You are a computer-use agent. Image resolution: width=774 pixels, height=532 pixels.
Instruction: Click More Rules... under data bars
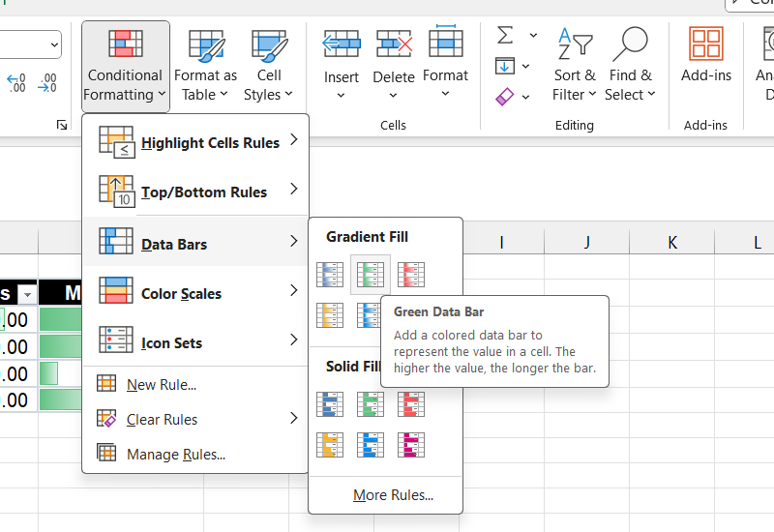[x=393, y=495]
